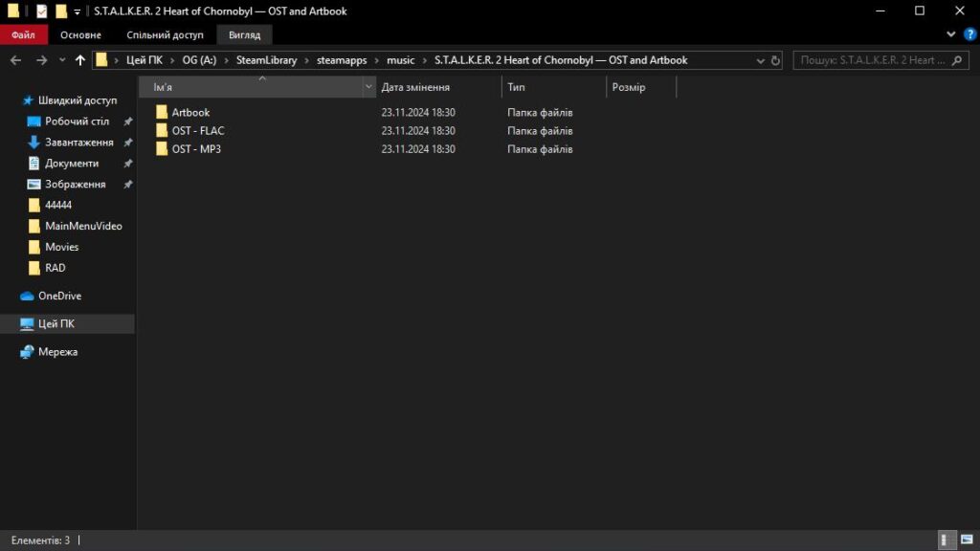Expand chevron after steamapps in path
Screen dimensions: 980x551
(377, 60)
